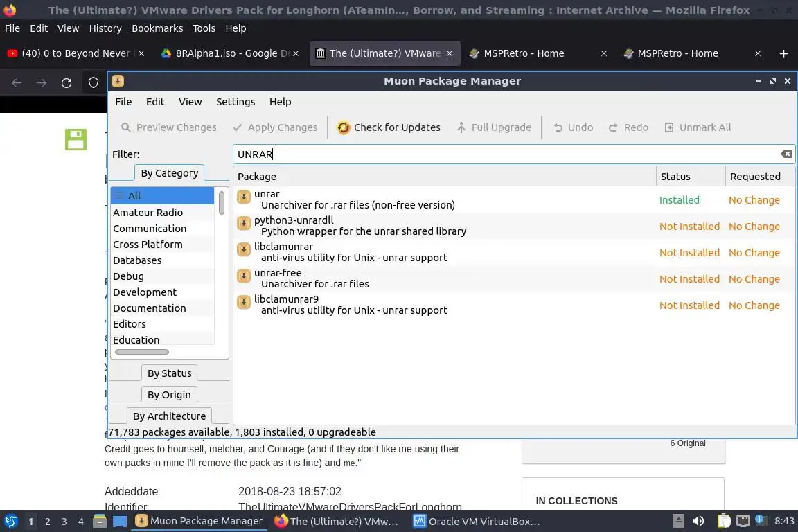
Task: Click category list horizontal scrollbar
Action: coord(141,352)
